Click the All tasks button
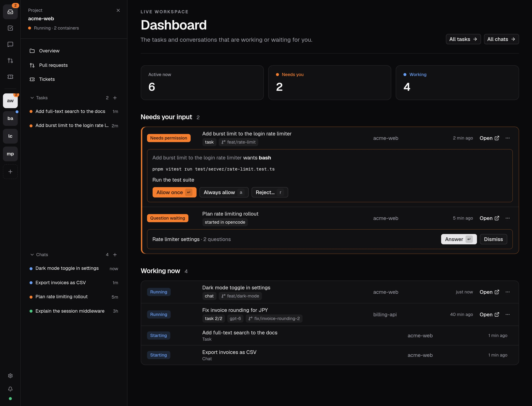This screenshot has height=406, width=532. [x=463, y=39]
